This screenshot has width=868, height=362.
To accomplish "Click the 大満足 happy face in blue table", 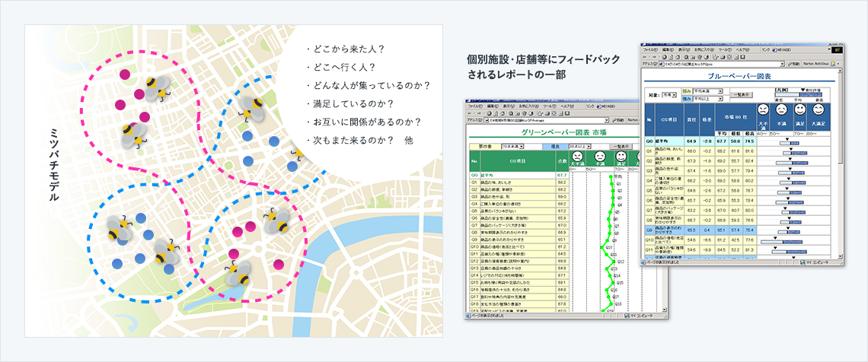I will point(819,110).
